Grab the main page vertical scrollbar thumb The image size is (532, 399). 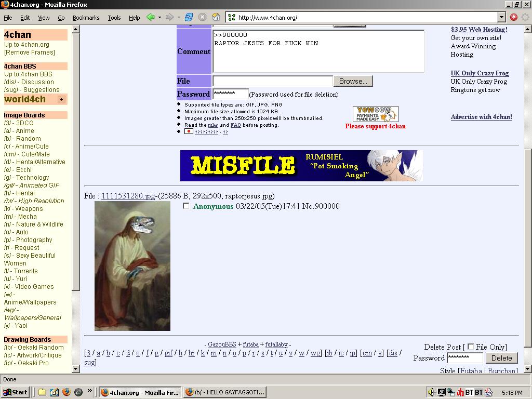pyautogui.click(x=528, y=248)
